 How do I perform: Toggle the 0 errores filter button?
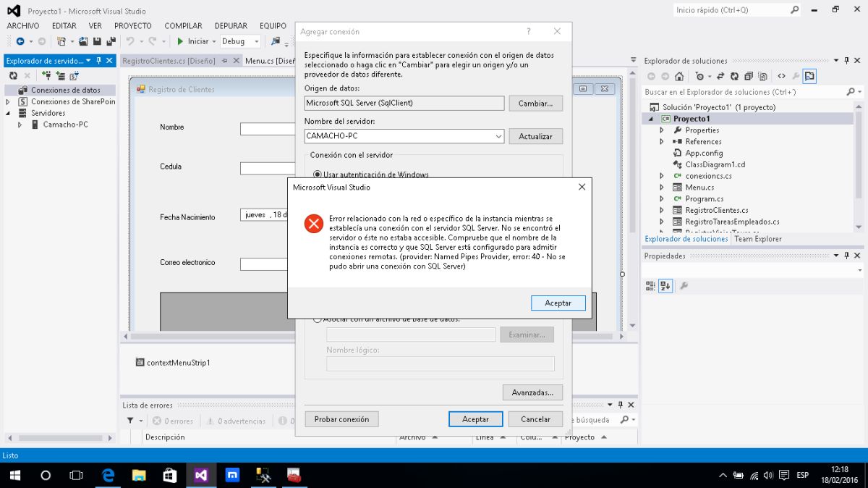click(172, 421)
